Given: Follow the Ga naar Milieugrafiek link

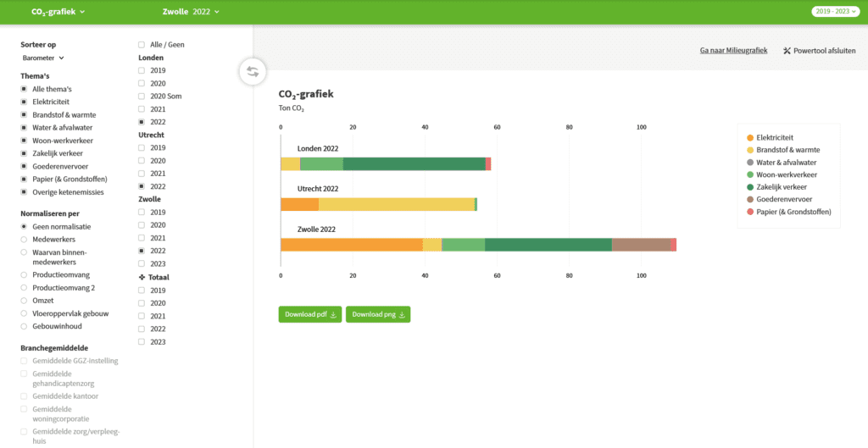Looking at the screenshot, I should pyautogui.click(x=733, y=51).
